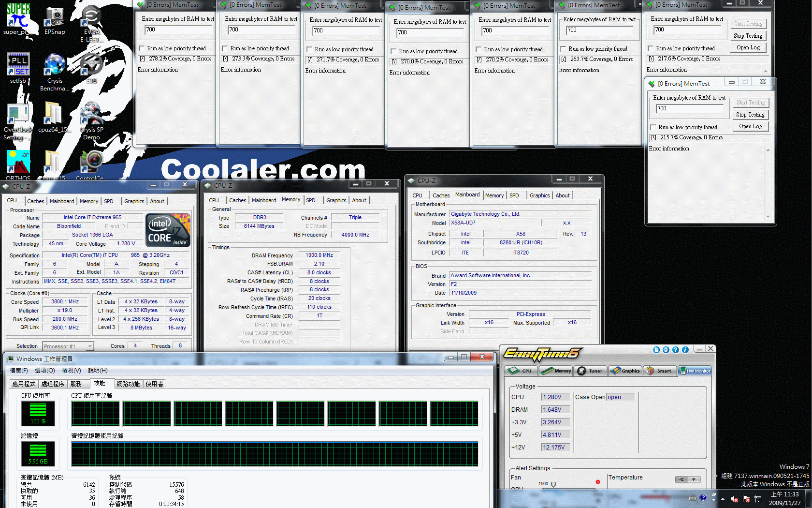Toggle low priority thread in MemTest showing 263.7%
The height and width of the screenshot is (508, 812).
[564, 49]
